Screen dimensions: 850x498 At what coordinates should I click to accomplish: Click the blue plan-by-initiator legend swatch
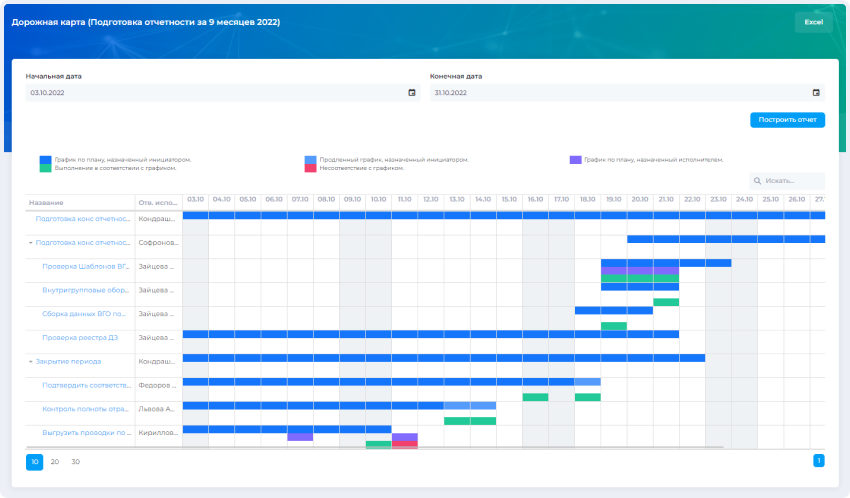coord(45,159)
